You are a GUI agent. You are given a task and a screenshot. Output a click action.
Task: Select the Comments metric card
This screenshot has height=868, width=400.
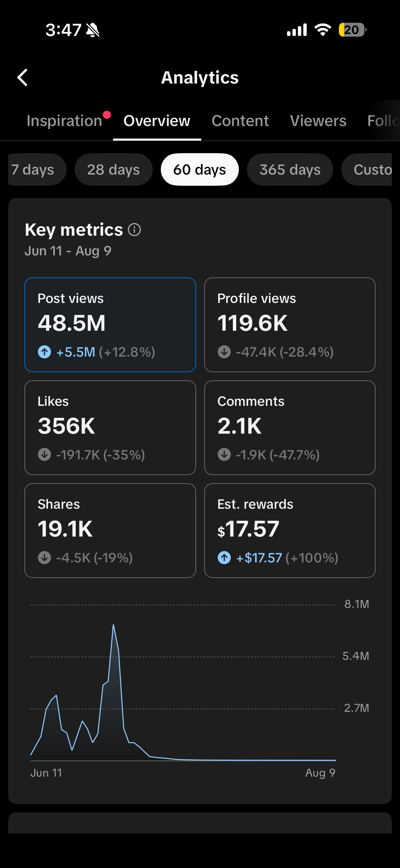[x=290, y=428]
